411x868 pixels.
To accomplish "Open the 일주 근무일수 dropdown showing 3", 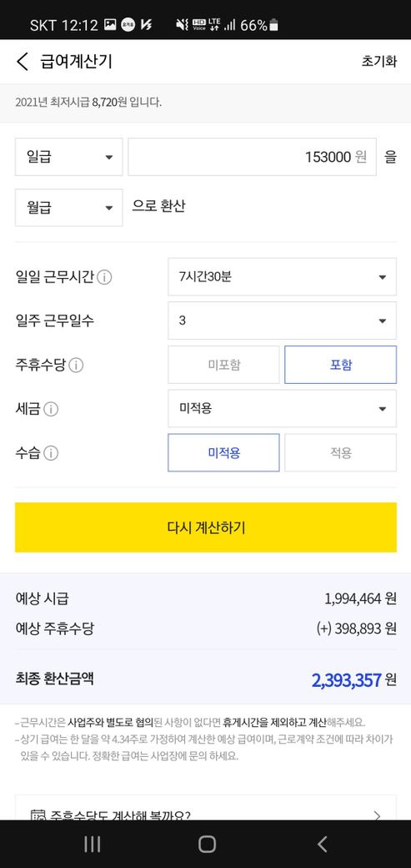I will (x=282, y=320).
